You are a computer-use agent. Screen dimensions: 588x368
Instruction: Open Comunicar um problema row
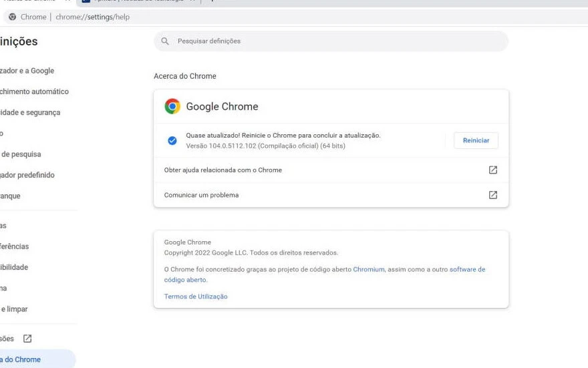tap(331, 195)
